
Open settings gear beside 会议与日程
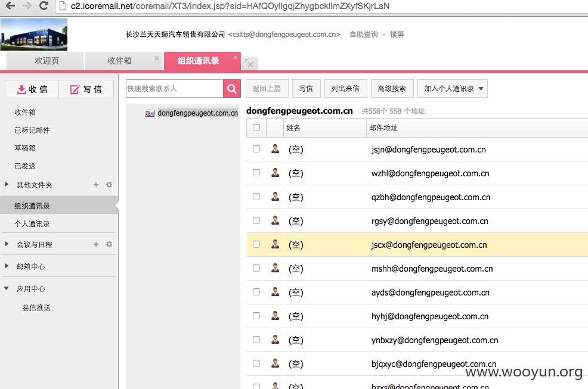click(x=109, y=244)
